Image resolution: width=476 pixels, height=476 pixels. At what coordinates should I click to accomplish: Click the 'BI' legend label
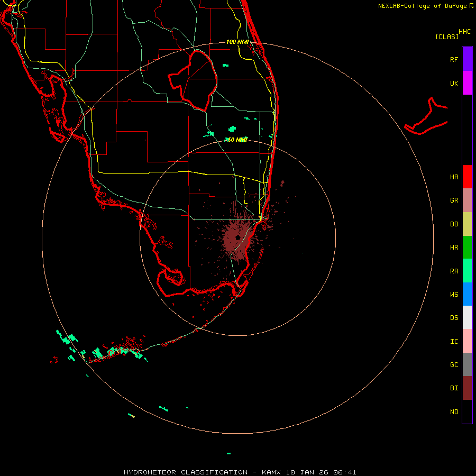tap(454, 388)
